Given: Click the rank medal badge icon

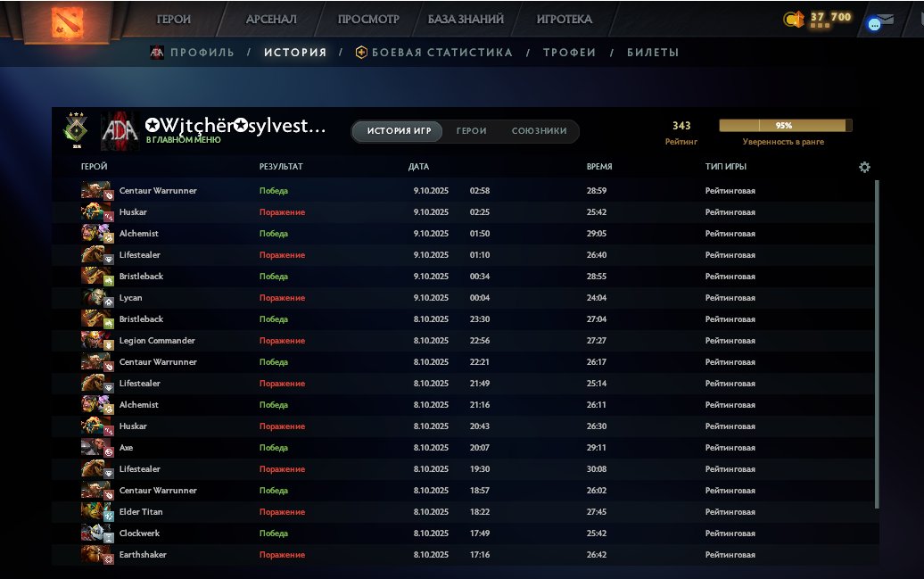Looking at the screenshot, I should point(76,130).
